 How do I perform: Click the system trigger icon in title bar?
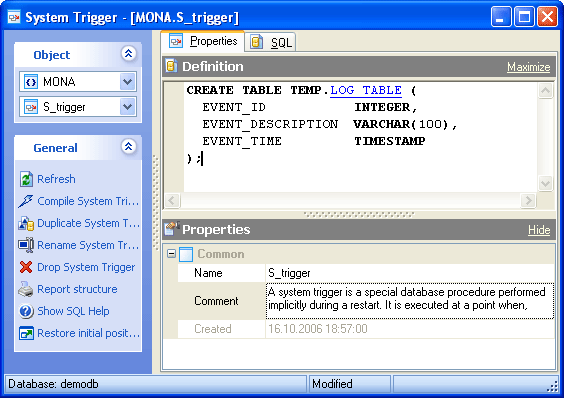click(x=14, y=17)
